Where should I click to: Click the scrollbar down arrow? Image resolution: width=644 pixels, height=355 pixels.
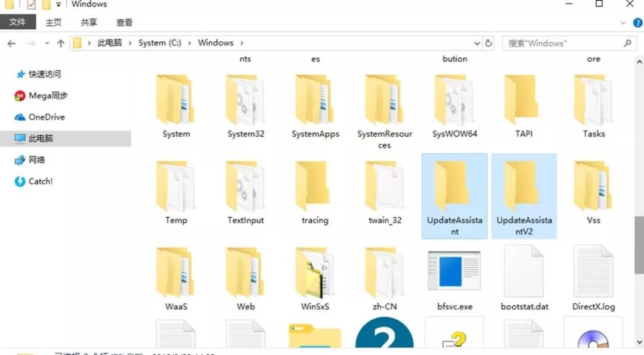[639, 342]
